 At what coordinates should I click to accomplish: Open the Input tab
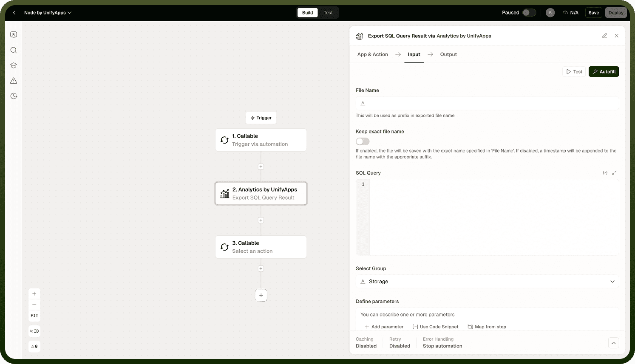point(414,54)
